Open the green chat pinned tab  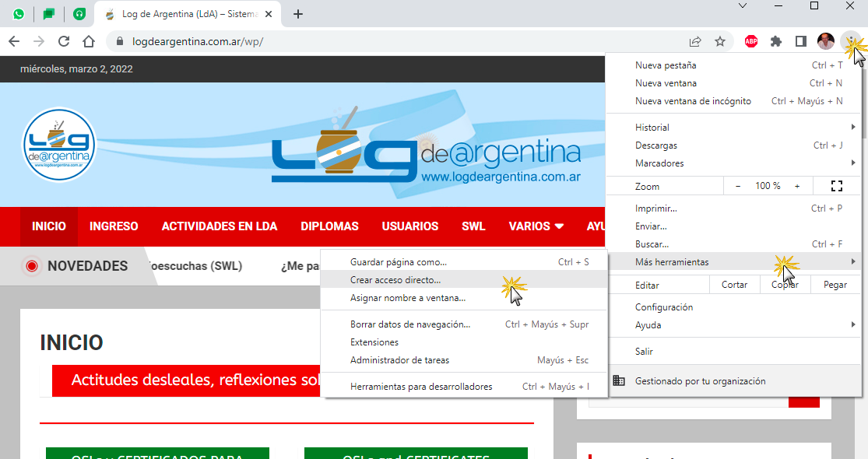pyautogui.click(x=49, y=14)
